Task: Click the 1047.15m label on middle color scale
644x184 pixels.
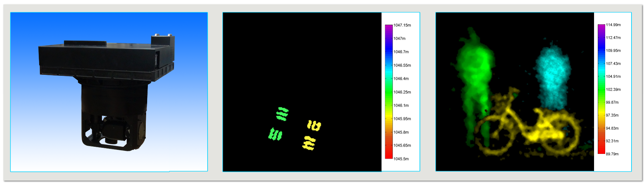Action: pos(402,25)
